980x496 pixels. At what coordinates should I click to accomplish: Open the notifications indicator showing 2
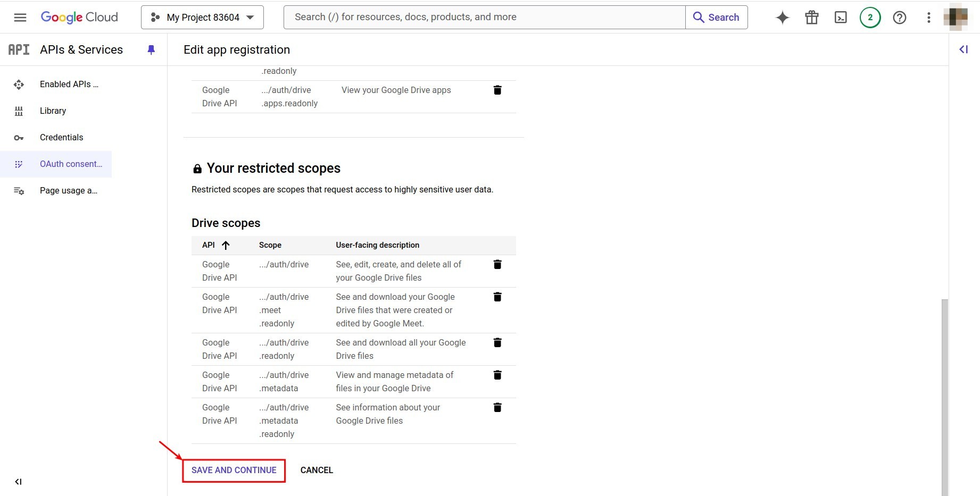click(870, 17)
